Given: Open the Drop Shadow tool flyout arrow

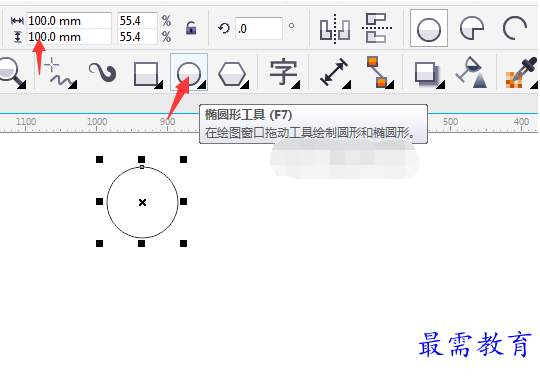Looking at the screenshot, I should pyautogui.click(x=440, y=84).
